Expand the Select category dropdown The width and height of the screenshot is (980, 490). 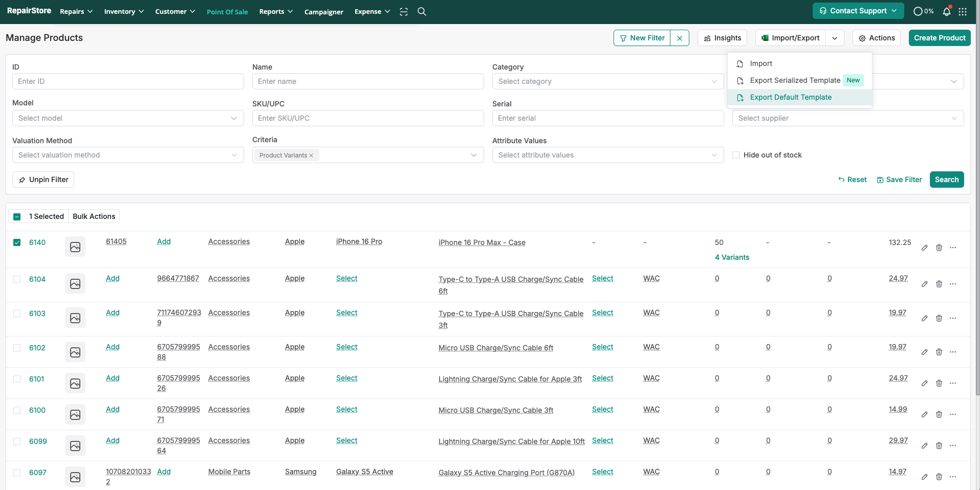click(607, 81)
